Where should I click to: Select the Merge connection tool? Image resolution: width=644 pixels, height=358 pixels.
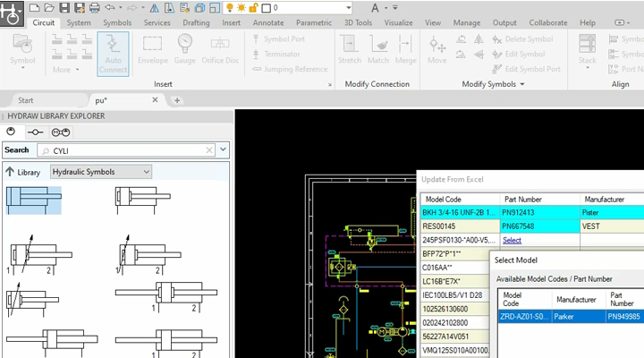point(405,50)
